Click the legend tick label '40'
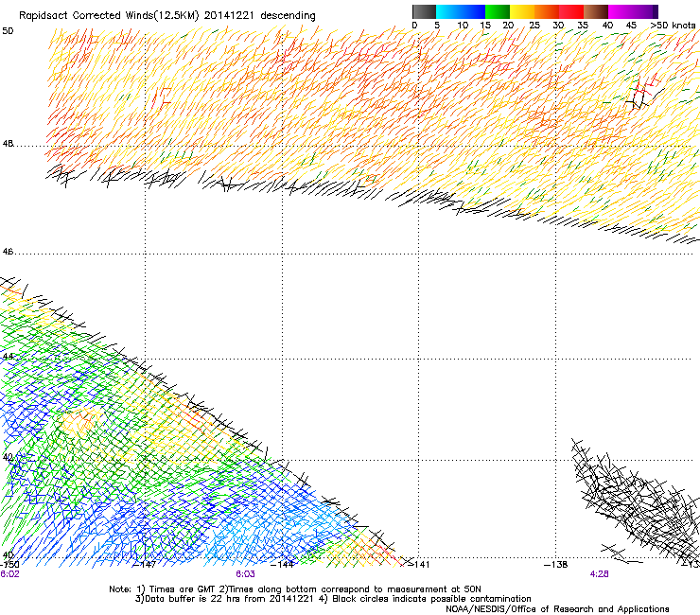Image resolution: width=700 pixels, height=615 pixels. [x=607, y=26]
